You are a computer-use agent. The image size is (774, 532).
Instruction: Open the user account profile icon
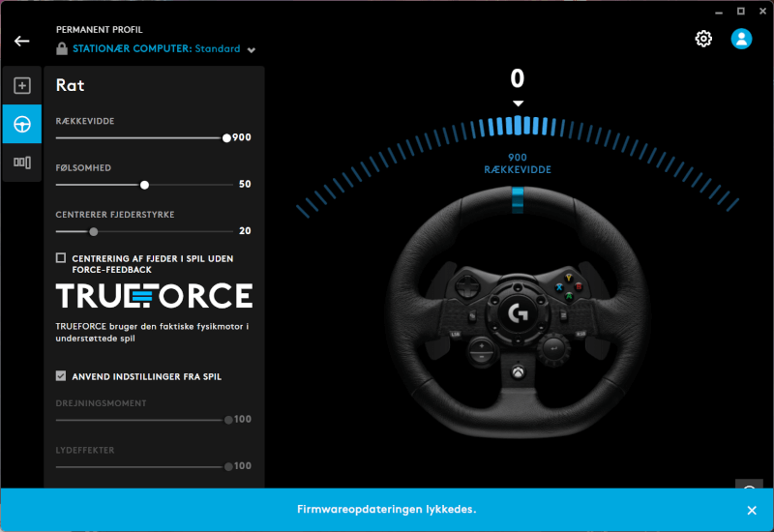point(741,39)
